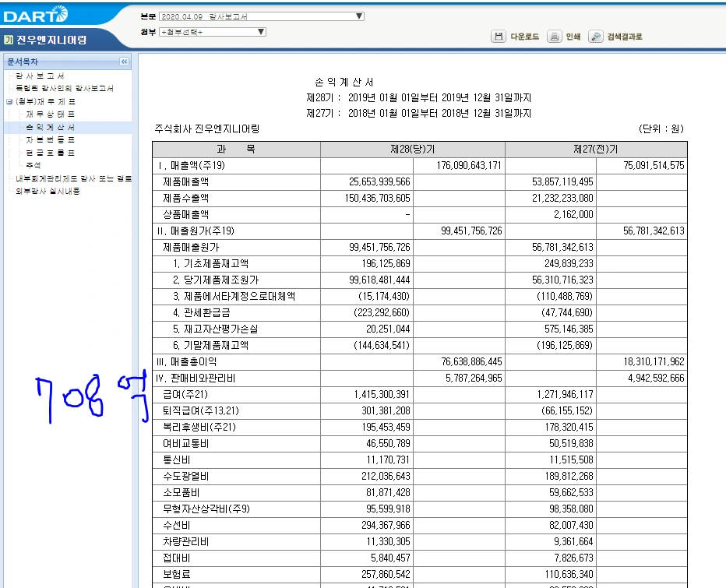Click the 인쇄 printer icon
This screenshot has width=726, height=588.
(555, 36)
